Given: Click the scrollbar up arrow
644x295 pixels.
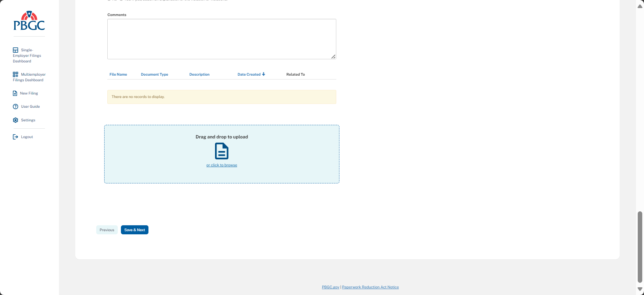Looking at the screenshot, I should coord(640,6).
